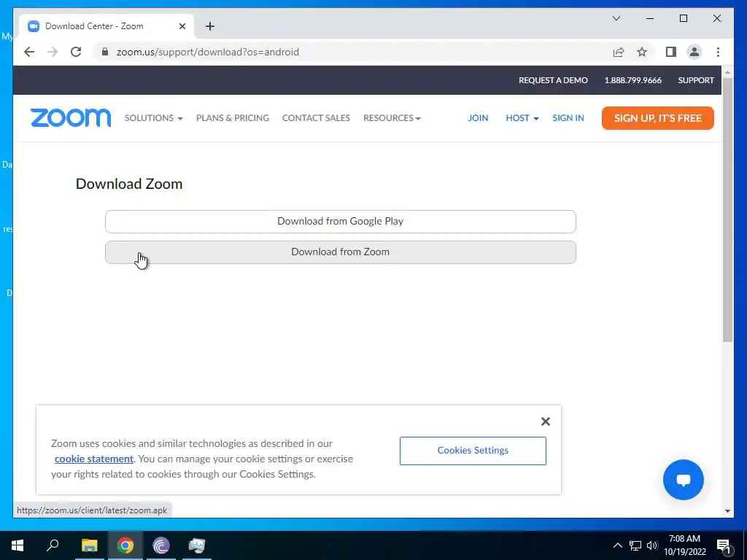
Task: Click the scrollbar down arrow
Action: (x=727, y=511)
